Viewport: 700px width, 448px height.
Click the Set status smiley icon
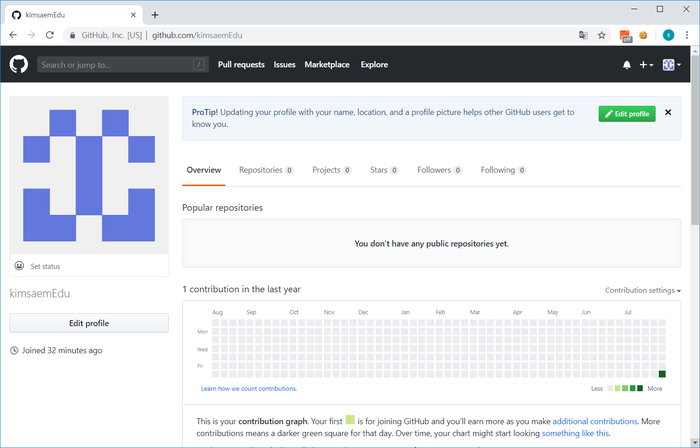pos(19,266)
